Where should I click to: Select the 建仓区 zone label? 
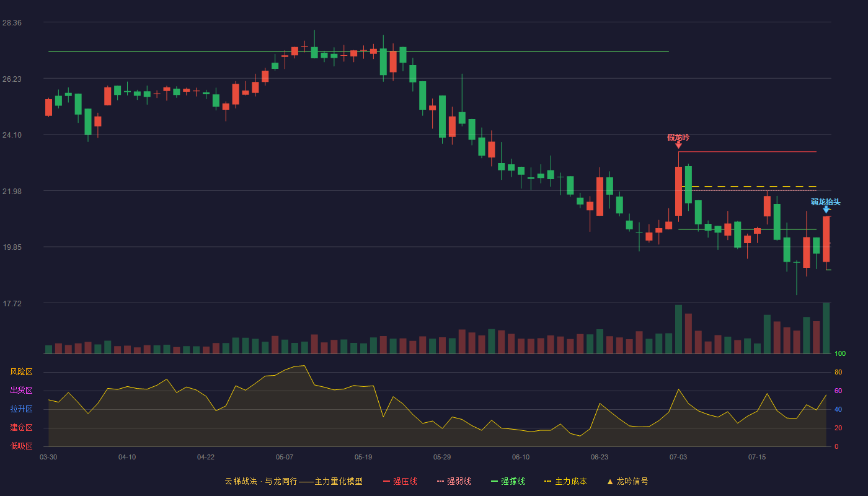coord(21,428)
